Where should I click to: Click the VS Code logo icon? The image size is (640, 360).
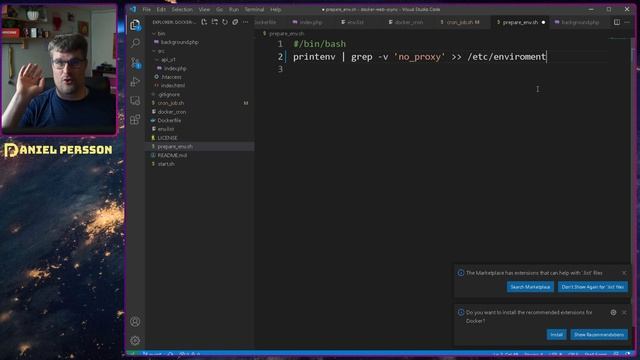coord(133,9)
